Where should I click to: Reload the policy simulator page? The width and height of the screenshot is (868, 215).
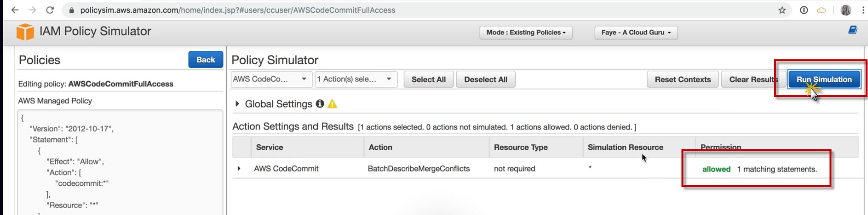tap(50, 10)
